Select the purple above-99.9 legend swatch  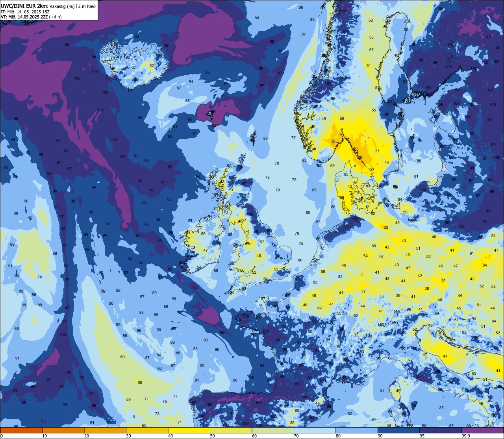coord(482,430)
